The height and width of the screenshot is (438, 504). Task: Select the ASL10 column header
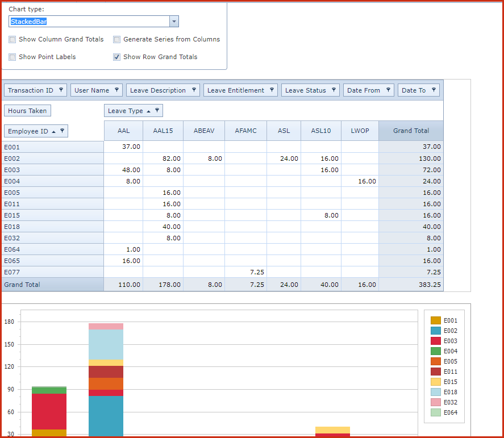click(x=321, y=131)
